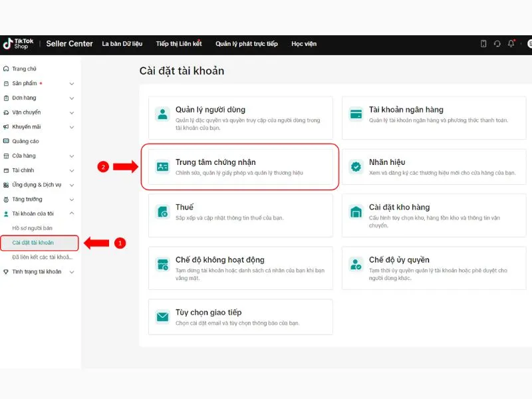The height and width of the screenshot is (399, 532).
Task: Go to Seller Center home title
Action: (x=70, y=44)
